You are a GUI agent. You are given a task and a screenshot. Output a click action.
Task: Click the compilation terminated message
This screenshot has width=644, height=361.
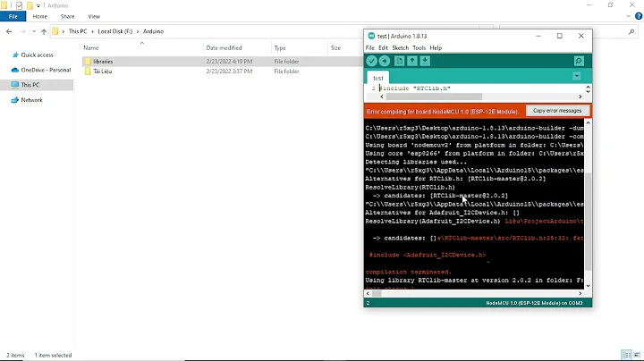click(x=408, y=272)
